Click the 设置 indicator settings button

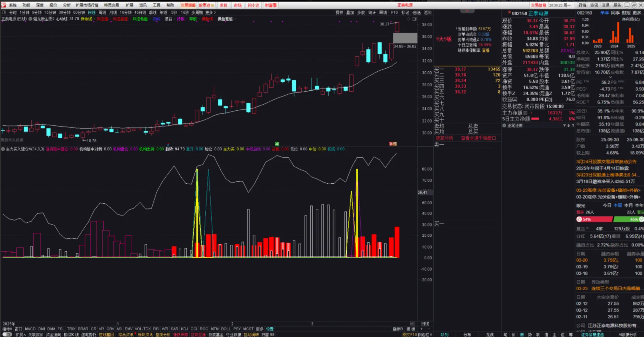(x=270, y=329)
